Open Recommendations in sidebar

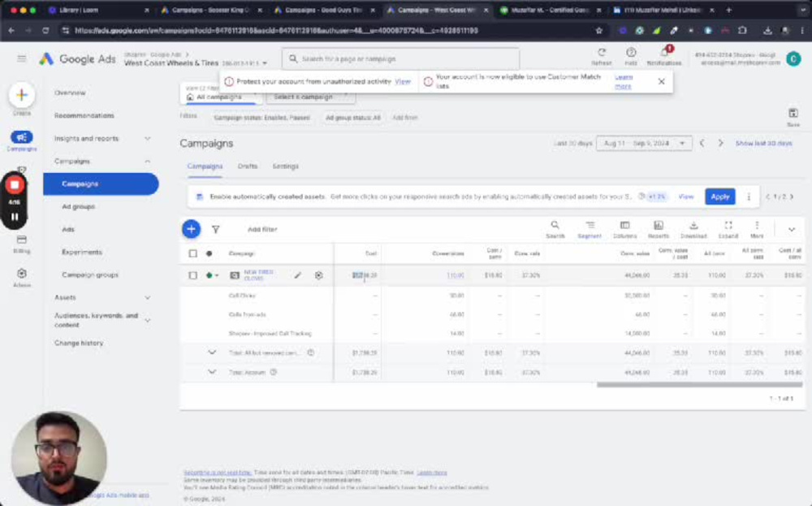pos(84,115)
